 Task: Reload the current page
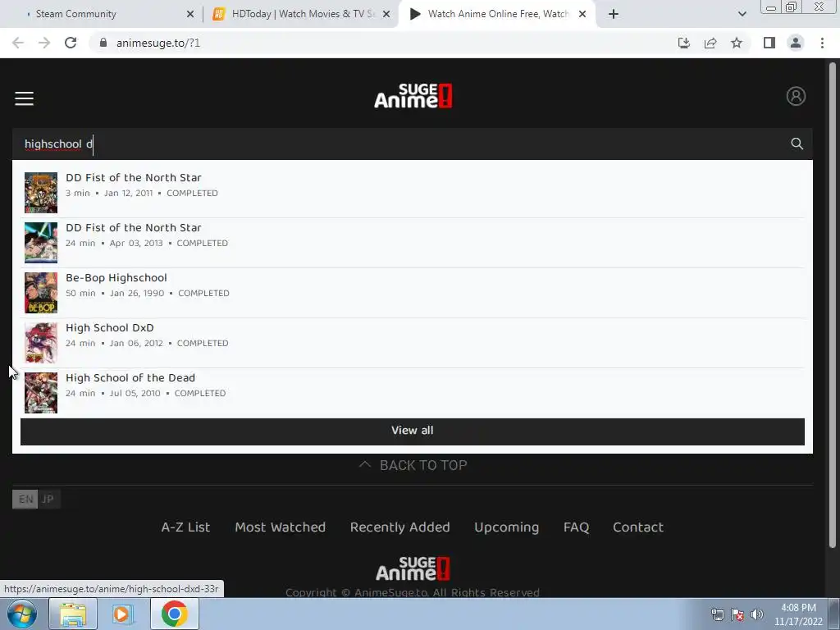coord(71,43)
